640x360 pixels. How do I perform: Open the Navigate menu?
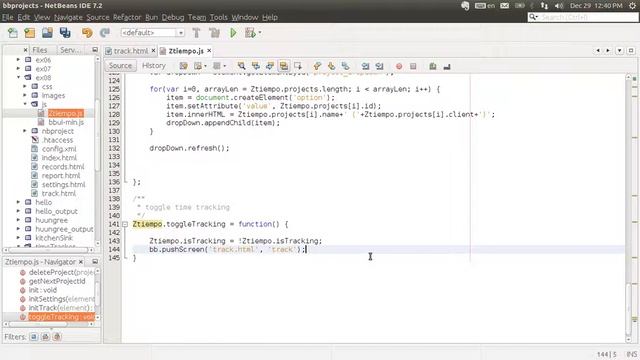68,17
